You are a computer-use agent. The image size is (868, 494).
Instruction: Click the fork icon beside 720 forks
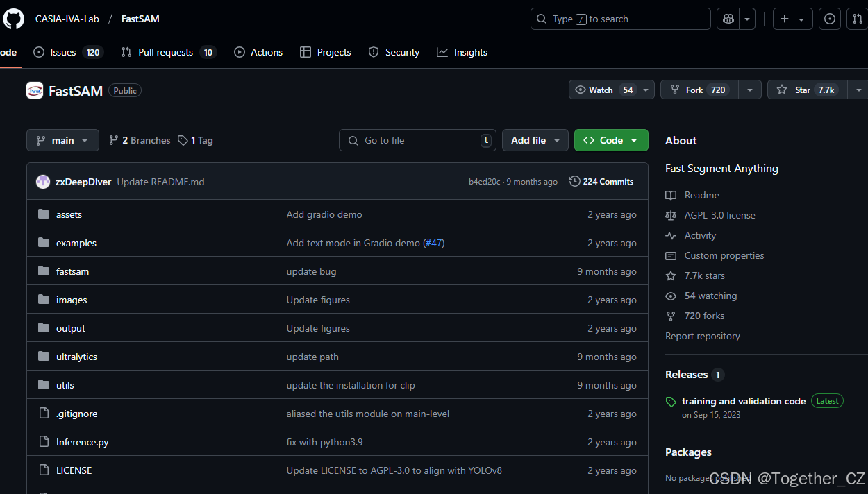click(671, 316)
